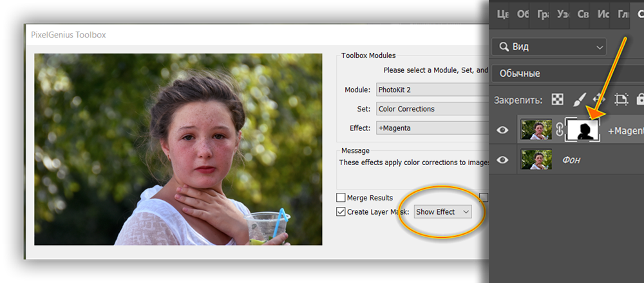The height and width of the screenshot is (283, 644).
Task: Enable the Merge Results checkbox
Action: tap(341, 198)
